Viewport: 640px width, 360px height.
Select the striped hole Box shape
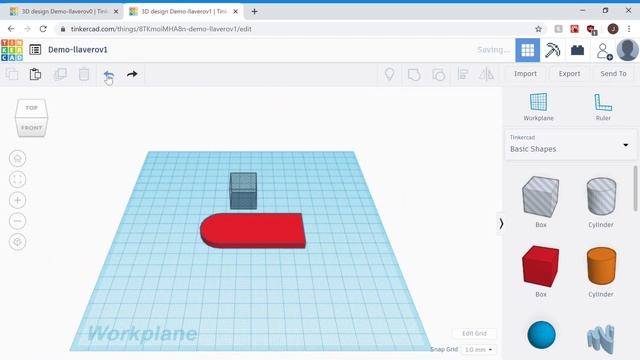coord(540,197)
